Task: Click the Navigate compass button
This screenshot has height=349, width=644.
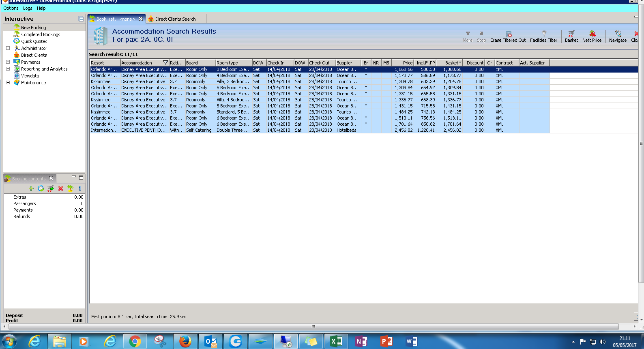Action: (x=618, y=36)
